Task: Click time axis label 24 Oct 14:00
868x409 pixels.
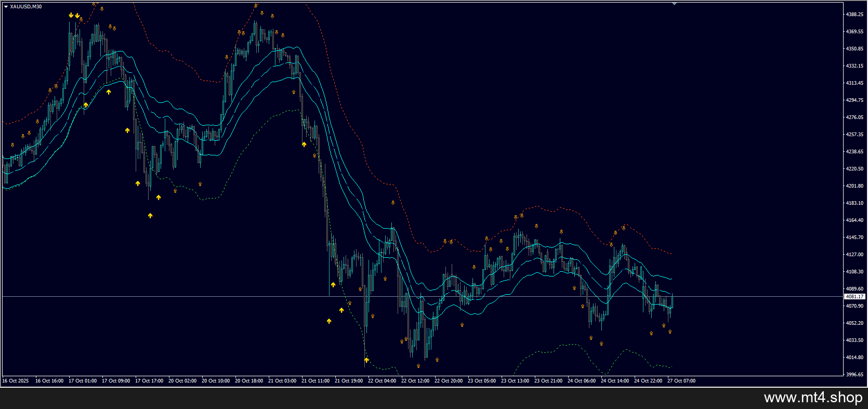Action: 615,381
